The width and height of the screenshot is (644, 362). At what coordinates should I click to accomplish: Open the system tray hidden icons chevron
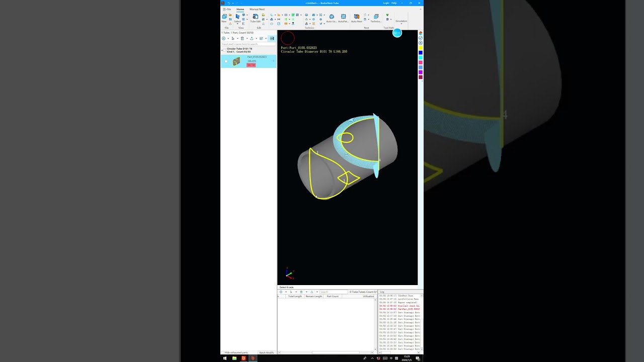click(372, 358)
